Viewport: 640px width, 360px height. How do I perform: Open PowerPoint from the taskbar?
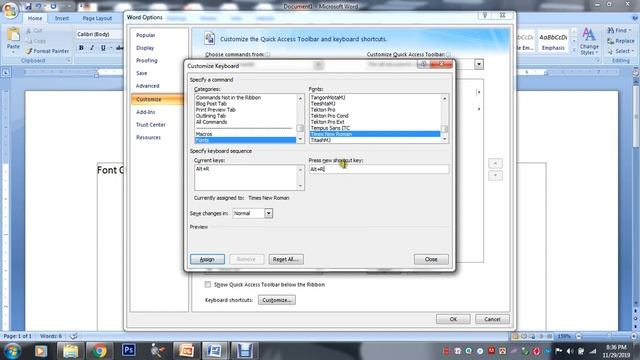pyautogui.click(x=186, y=351)
